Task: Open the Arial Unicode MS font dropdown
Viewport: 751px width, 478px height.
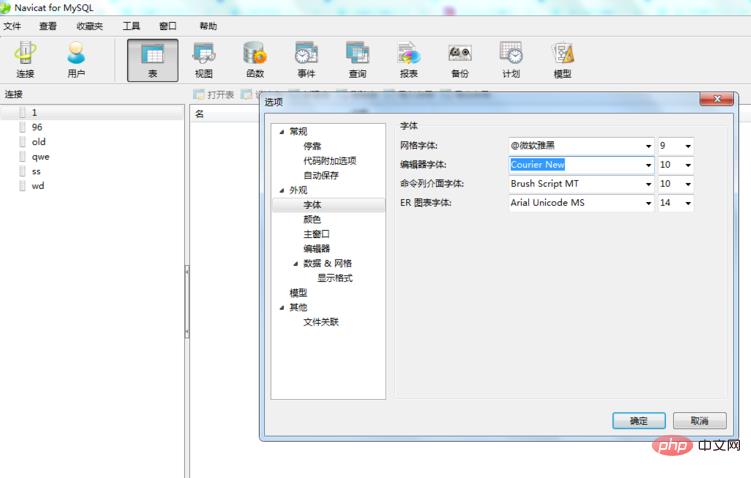Action: [x=649, y=203]
